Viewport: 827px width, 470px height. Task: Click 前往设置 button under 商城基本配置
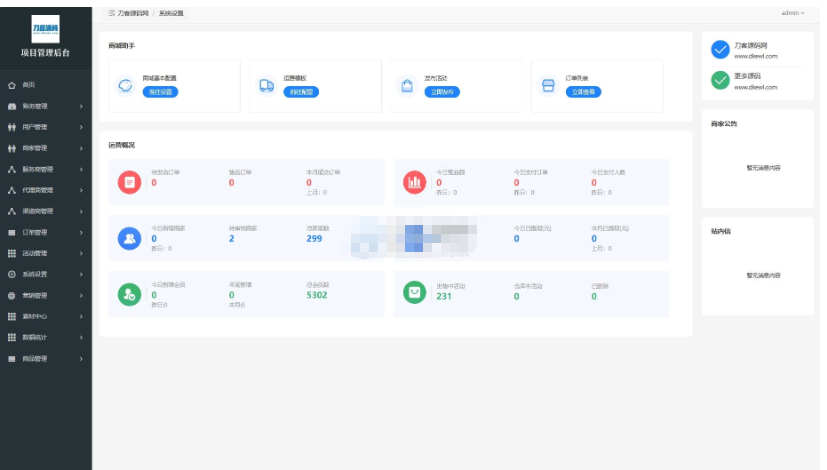[x=160, y=91]
